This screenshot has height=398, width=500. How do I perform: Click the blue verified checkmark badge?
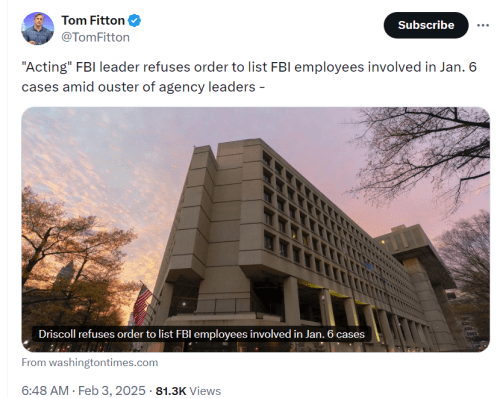pos(134,21)
